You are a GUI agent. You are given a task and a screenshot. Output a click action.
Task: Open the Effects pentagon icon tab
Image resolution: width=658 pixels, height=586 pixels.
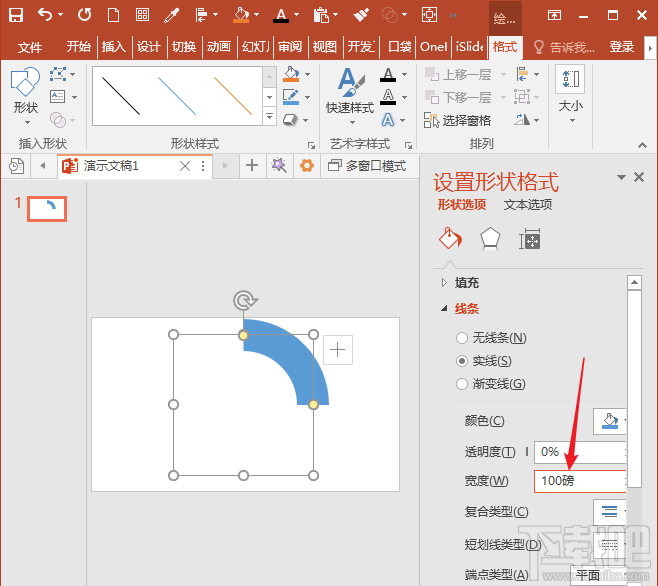click(490, 238)
